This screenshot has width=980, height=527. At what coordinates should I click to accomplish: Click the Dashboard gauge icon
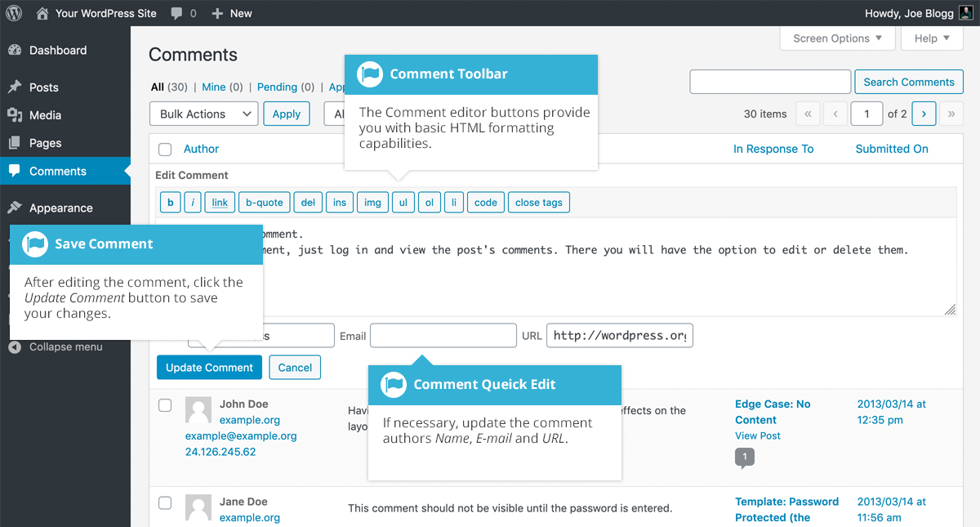click(15, 51)
